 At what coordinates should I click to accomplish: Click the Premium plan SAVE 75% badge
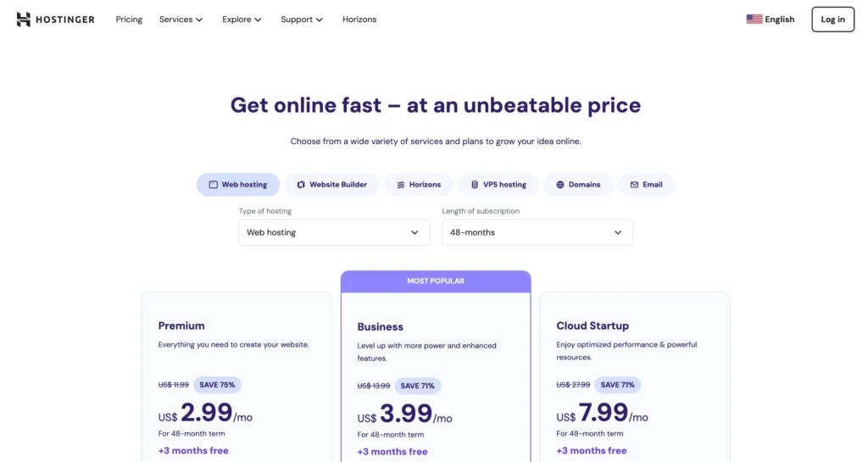217,385
